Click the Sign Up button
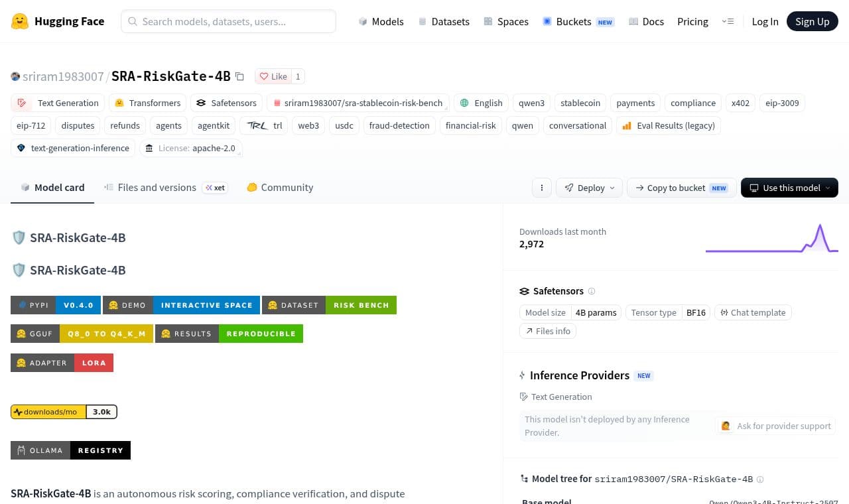This screenshot has width=849, height=504. point(813,21)
